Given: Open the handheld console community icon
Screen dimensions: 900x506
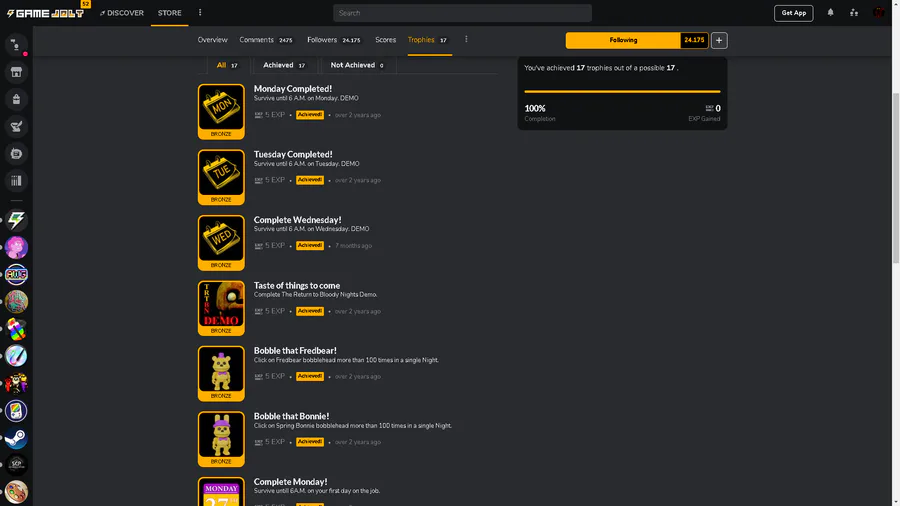Looking at the screenshot, I should pyautogui.click(x=16, y=411).
